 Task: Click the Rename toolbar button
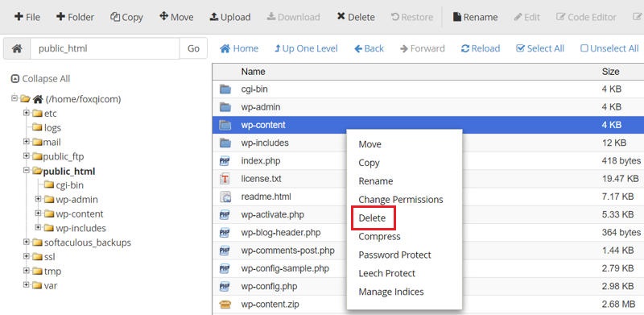[475, 17]
